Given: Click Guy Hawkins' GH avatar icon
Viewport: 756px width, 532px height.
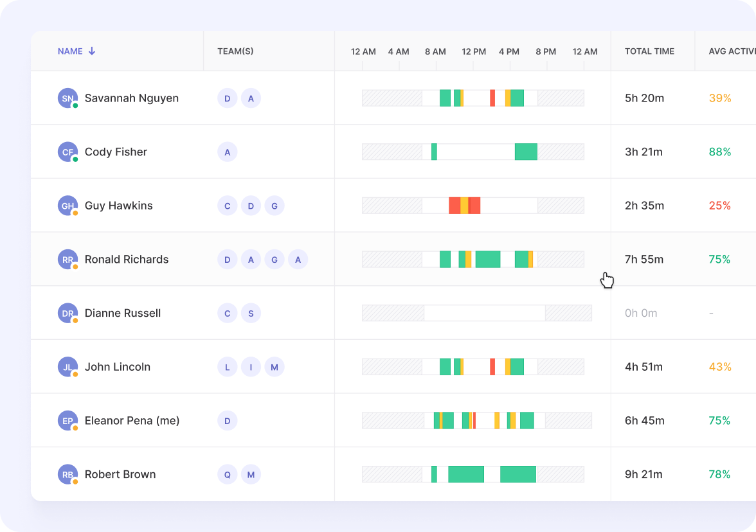Looking at the screenshot, I should [x=67, y=206].
